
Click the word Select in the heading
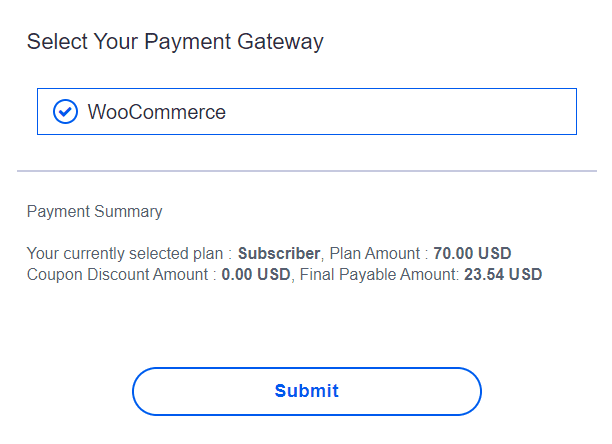tap(57, 42)
